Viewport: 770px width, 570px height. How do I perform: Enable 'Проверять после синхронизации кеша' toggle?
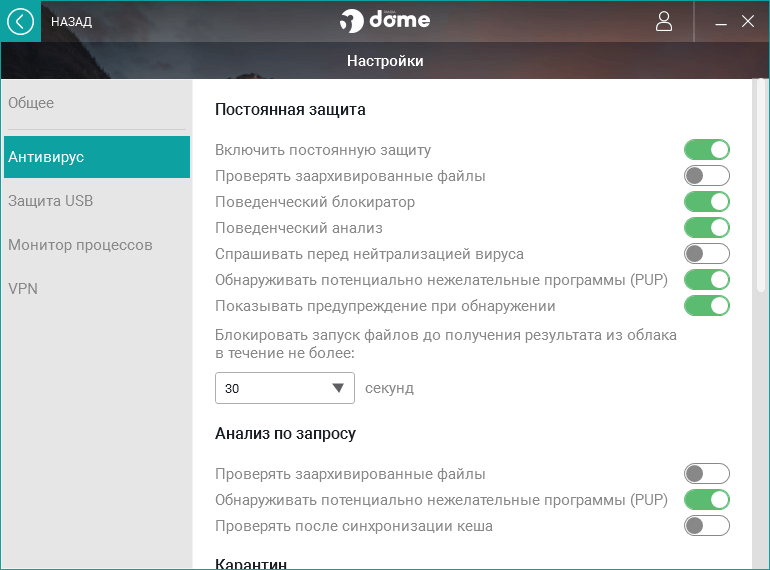point(707,526)
